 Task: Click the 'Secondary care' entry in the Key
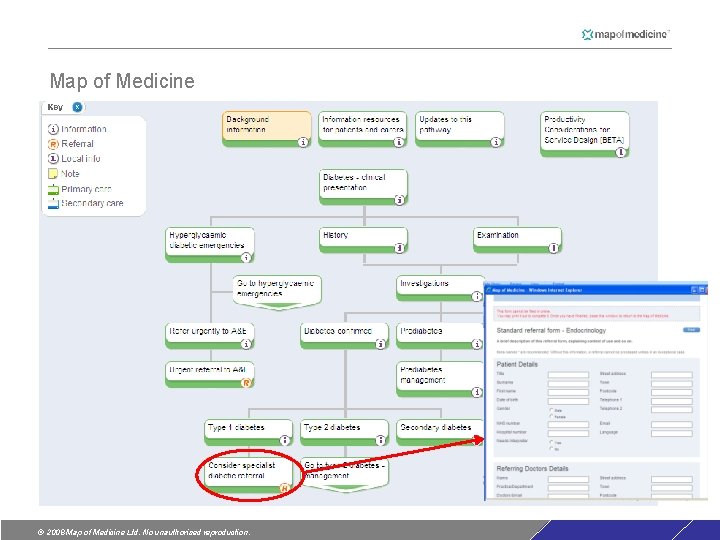(x=86, y=203)
